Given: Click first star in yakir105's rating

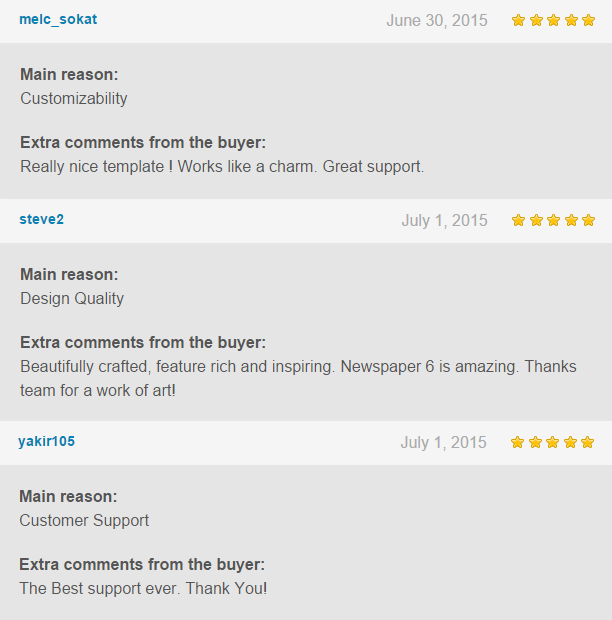Looking at the screenshot, I should tap(517, 442).
